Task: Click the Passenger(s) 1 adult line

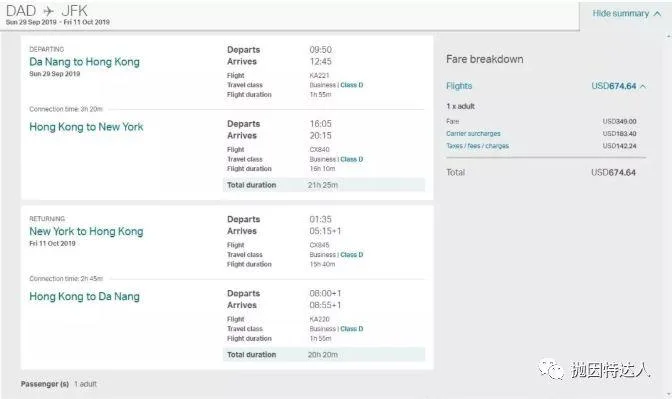Action: (59, 384)
